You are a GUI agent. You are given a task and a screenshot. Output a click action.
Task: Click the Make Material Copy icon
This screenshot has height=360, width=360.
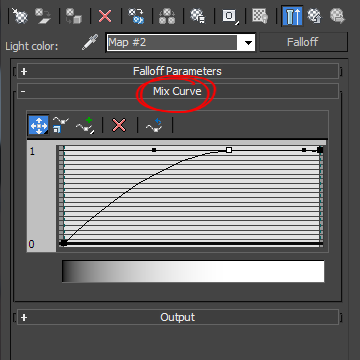[x=136, y=16]
